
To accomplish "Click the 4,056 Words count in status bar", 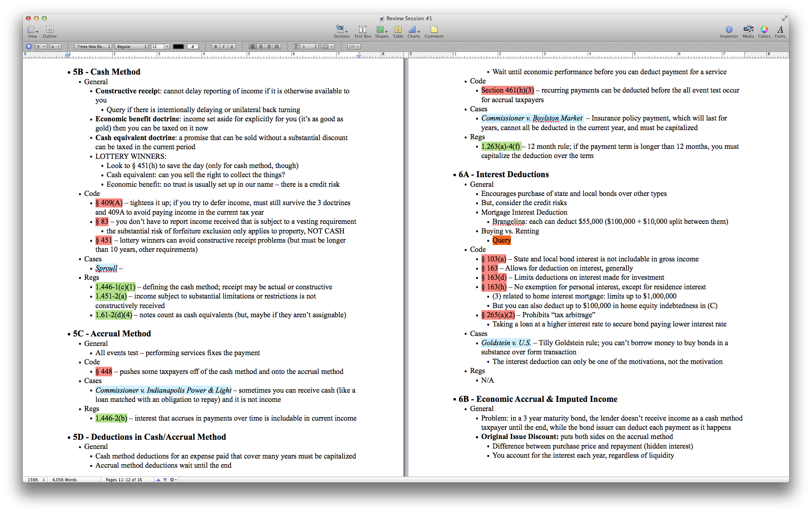I will [x=65, y=480].
